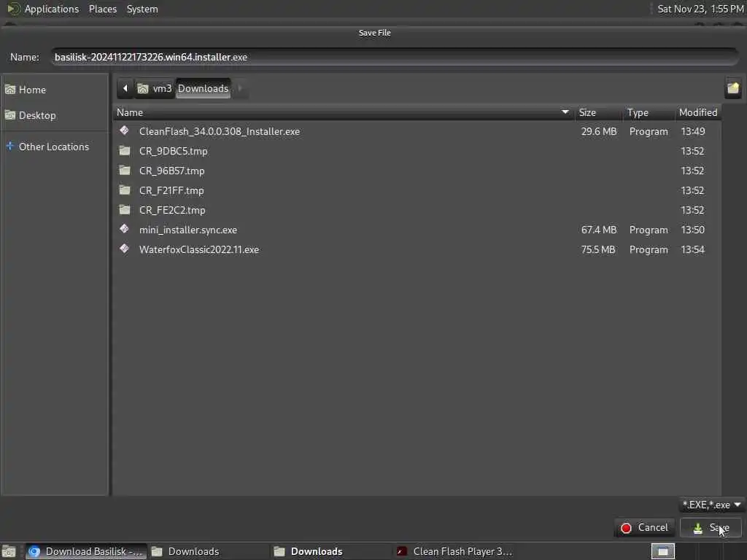Screen dimensions: 747x560
Task: Click the back arrow in path bar
Action: click(x=125, y=88)
